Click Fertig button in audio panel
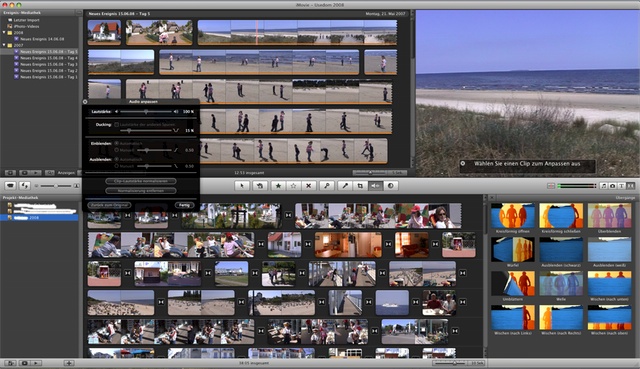This screenshot has height=369, width=640. [184, 205]
